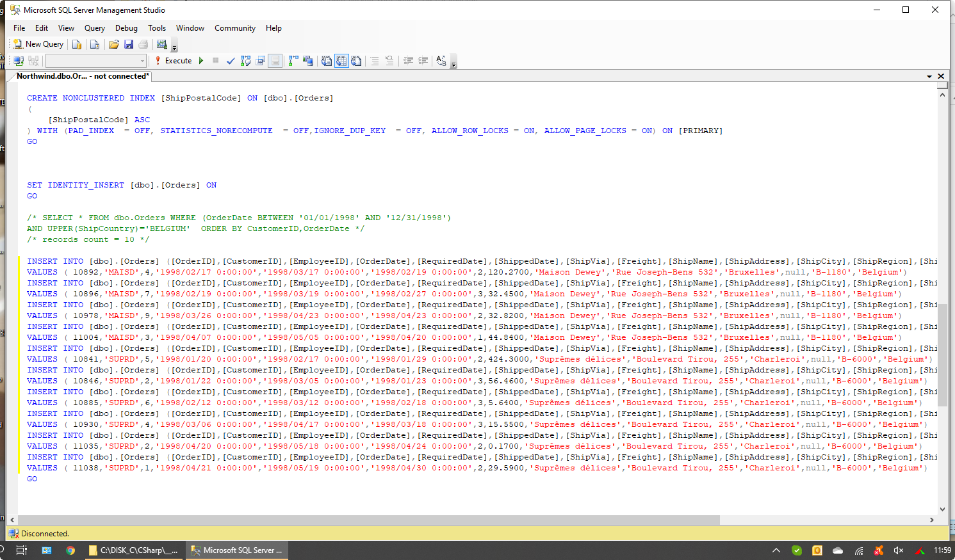This screenshot has height=560, width=955.
Task: Click the editor scroll-left arrow
Action: tap(12, 520)
